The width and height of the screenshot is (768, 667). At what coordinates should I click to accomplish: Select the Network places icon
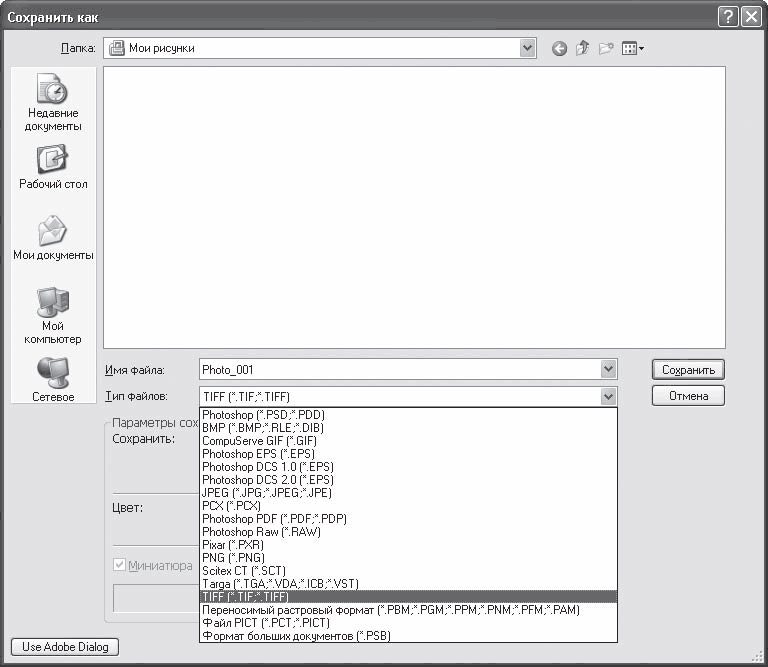(x=53, y=372)
